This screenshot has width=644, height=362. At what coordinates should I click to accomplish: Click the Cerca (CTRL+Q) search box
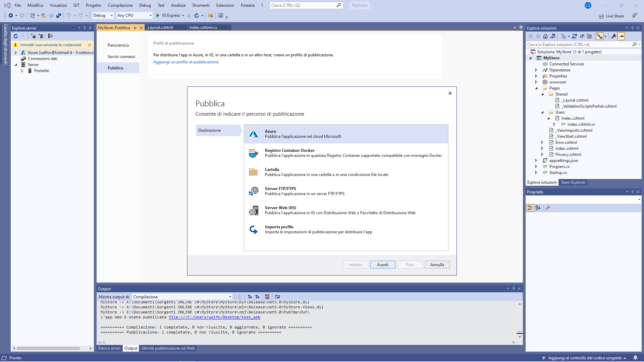306,5
